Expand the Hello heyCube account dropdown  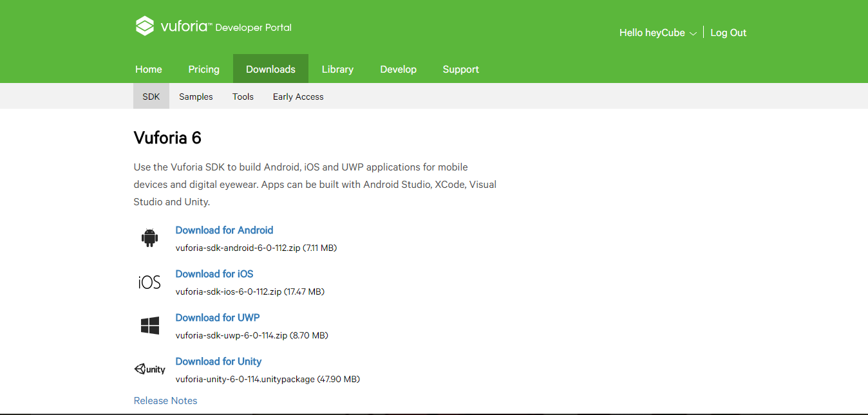coord(657,33)
